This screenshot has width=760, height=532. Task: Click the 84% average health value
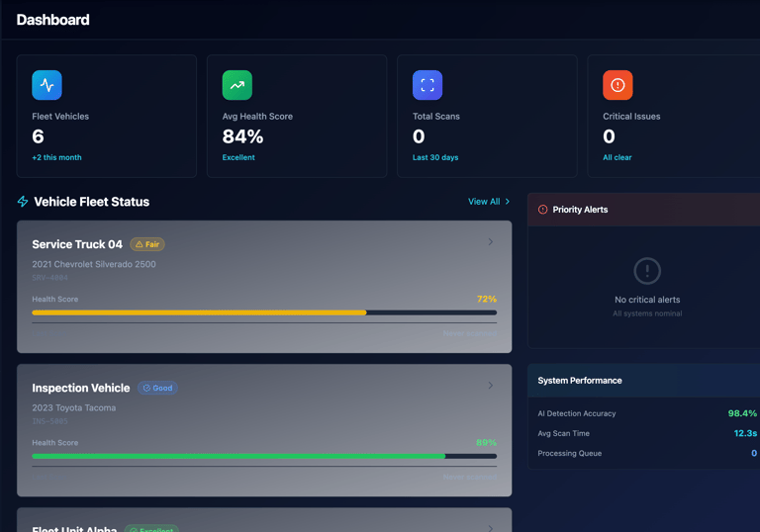(242, 136)
